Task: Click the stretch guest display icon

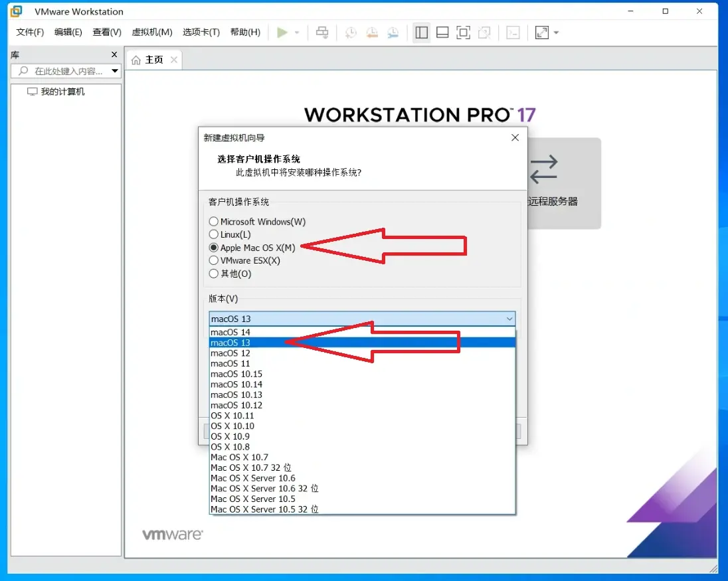Action: point(542,33)
